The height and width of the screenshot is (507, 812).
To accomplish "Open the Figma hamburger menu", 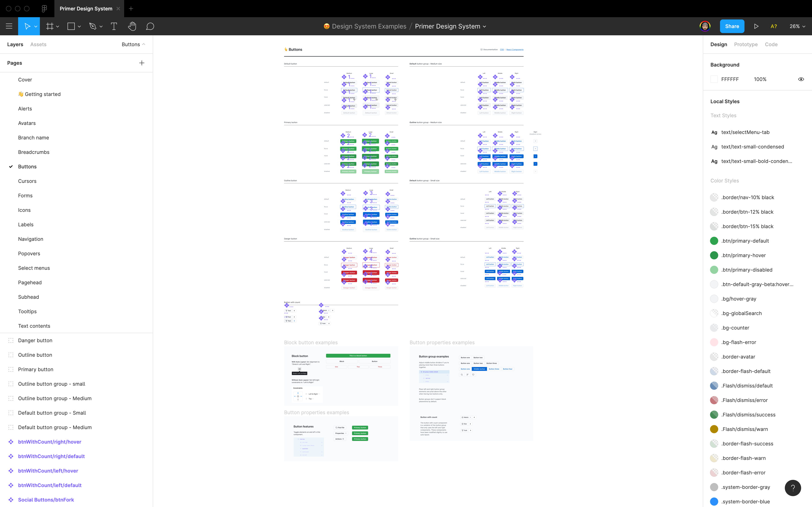I will point(9,26).
